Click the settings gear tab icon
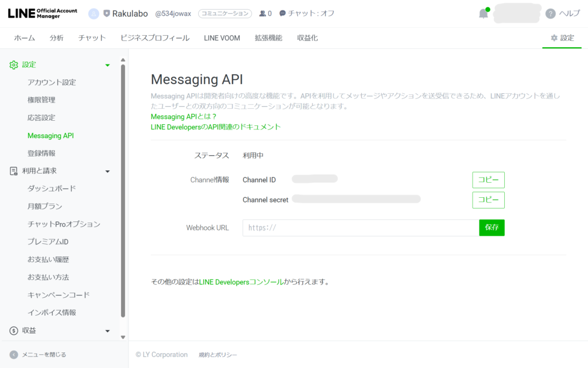Screen dimensions: 588x368 [554, 38]
